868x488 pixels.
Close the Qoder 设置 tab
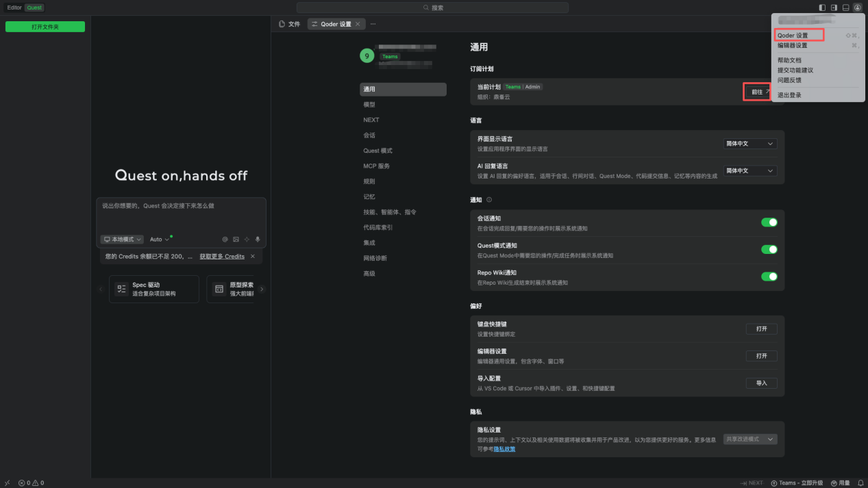coord(358,24)
